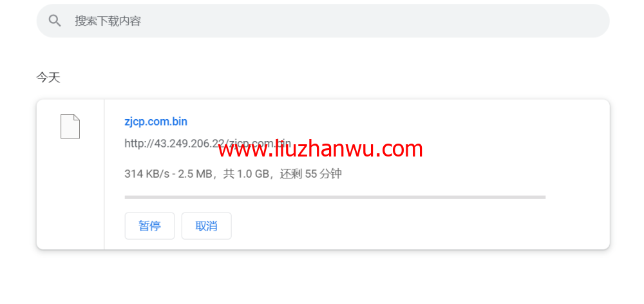Click the 2.5 MB downloaded amount
This screenshot has width=644, height=304.
tap(194, 174)
